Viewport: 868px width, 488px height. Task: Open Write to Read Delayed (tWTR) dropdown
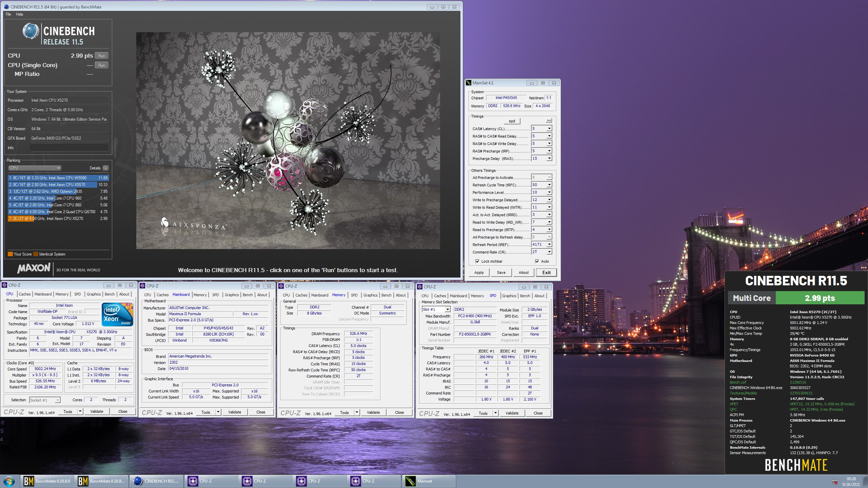click(x=549, y=207)
